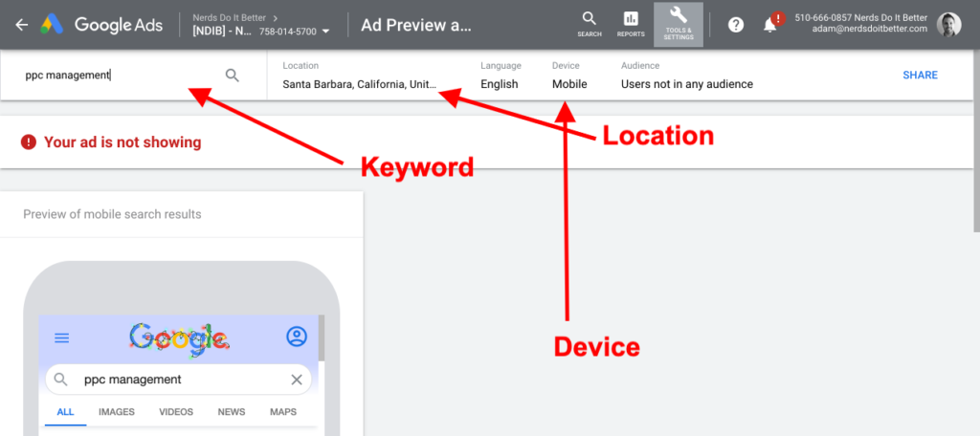
Task: Change the Audience setting
Action: 687,75
